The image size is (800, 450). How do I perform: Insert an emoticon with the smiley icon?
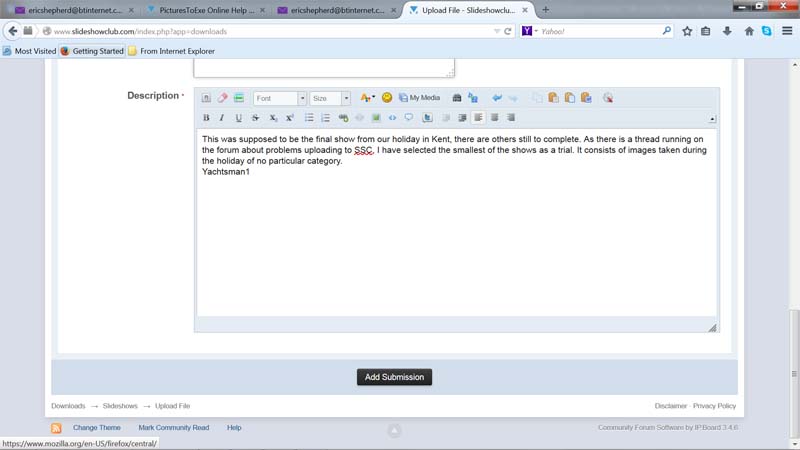click(387, 98)
